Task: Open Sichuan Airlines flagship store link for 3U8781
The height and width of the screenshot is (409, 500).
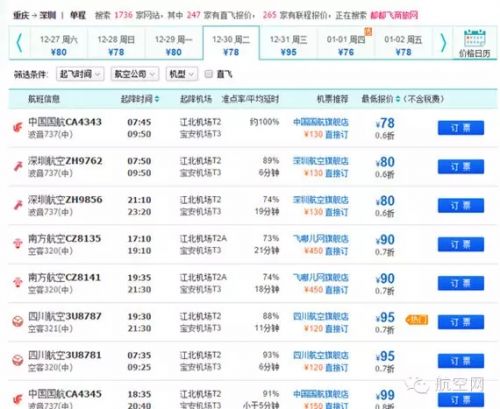Action: tap(321, 355)
